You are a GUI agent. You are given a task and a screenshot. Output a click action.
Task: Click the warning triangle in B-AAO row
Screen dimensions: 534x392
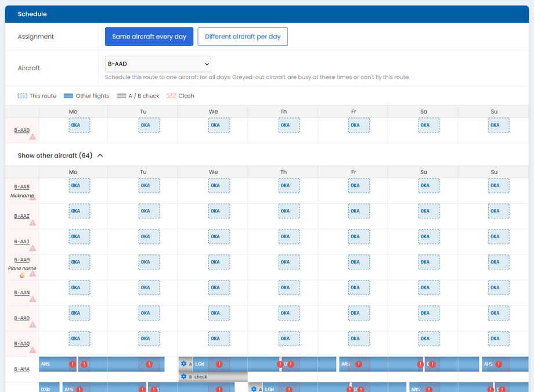click(x=33, y=325)
